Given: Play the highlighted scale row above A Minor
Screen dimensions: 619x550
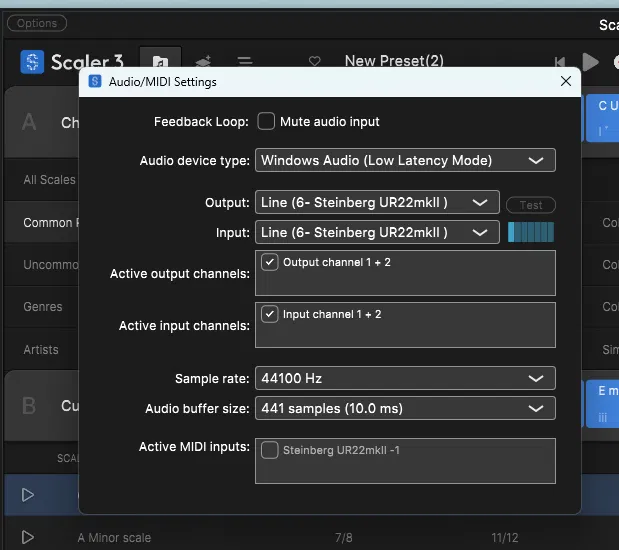Looking at the screenshot, I should pos(27,494).
